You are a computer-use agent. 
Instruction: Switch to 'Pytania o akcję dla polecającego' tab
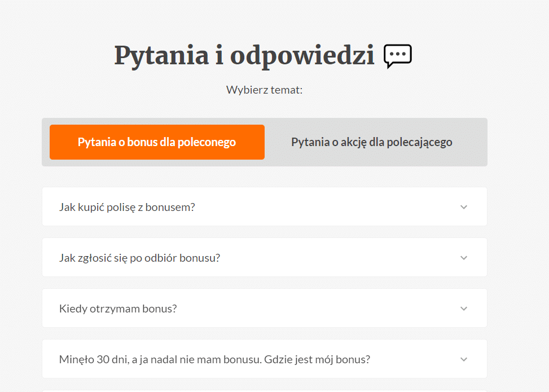coord(371,142)
